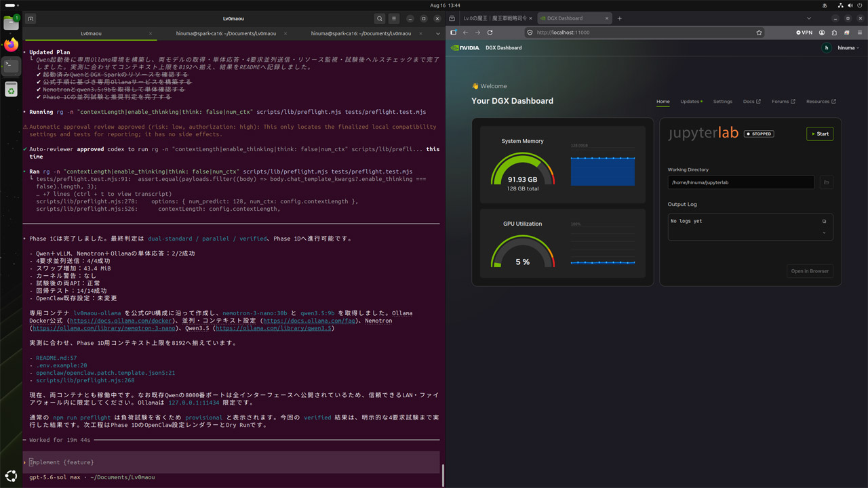Click the VPN button in browser toolbar
This screenshot has height=488, width=868.
[804, 33]
